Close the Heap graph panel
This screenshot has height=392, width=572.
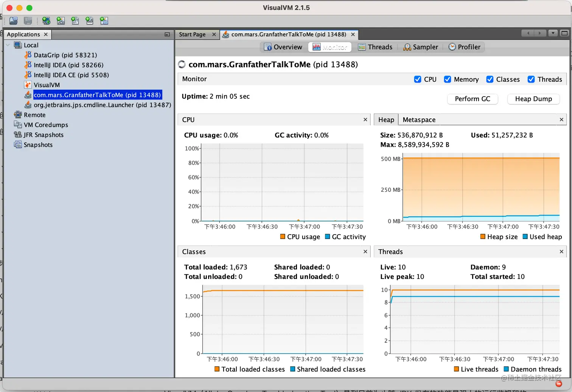[561, 120]
